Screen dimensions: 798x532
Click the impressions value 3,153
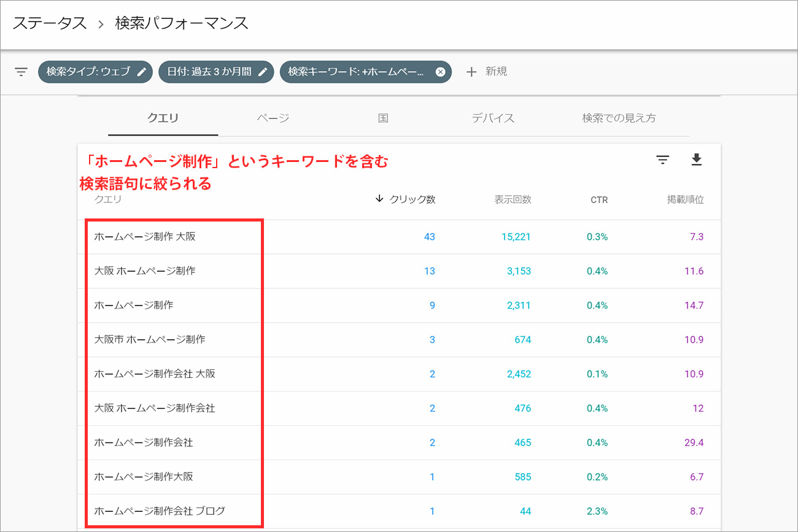(519, 271)
